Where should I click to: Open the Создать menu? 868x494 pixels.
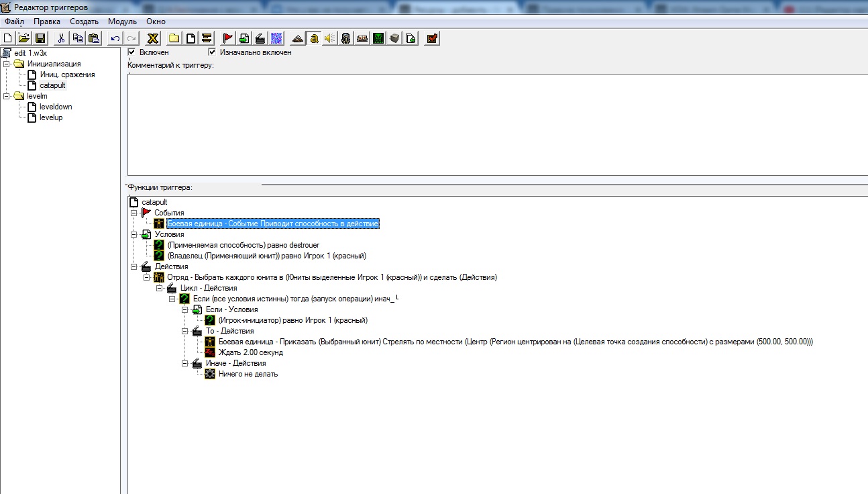point(85,21)
